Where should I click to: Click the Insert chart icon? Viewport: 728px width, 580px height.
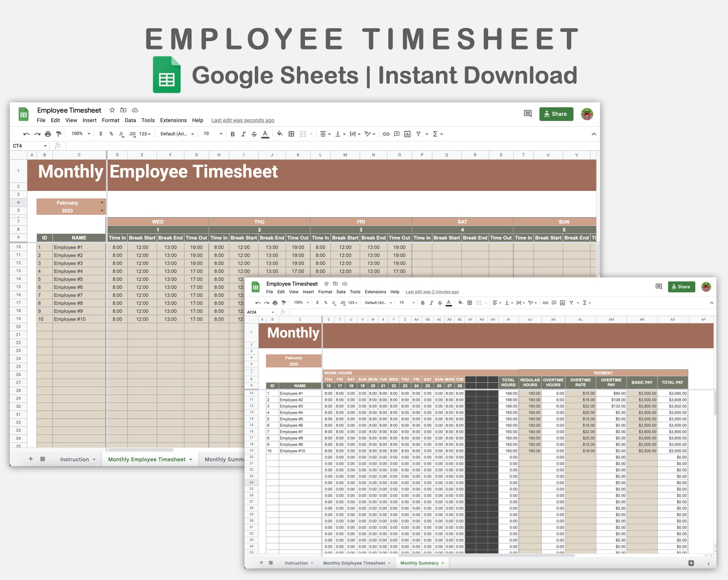click(407, 134)
